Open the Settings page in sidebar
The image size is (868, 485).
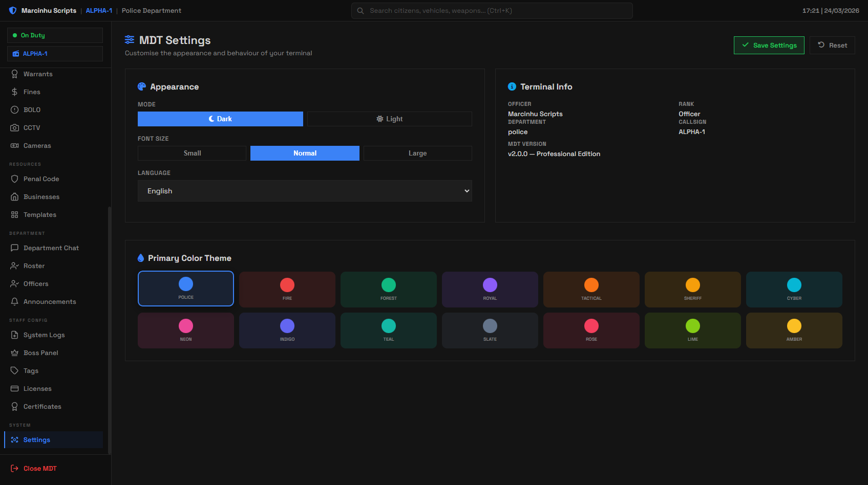click(x=54, y=440)
